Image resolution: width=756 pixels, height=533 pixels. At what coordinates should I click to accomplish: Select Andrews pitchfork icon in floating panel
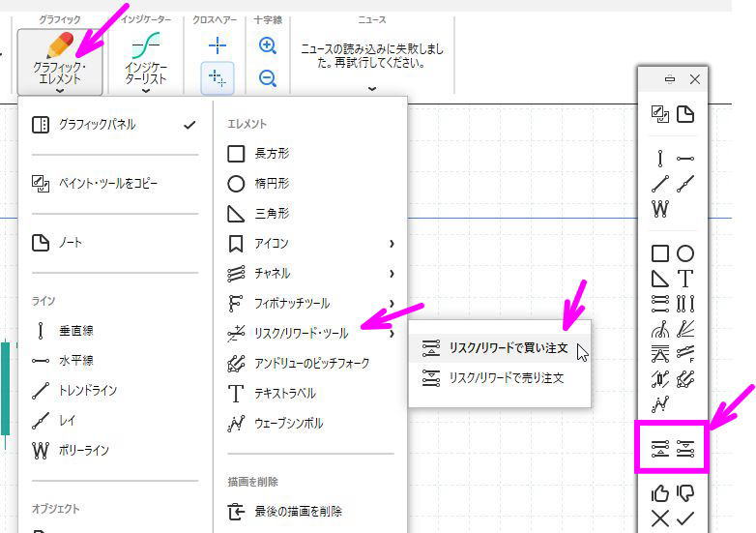coord(685,379)
